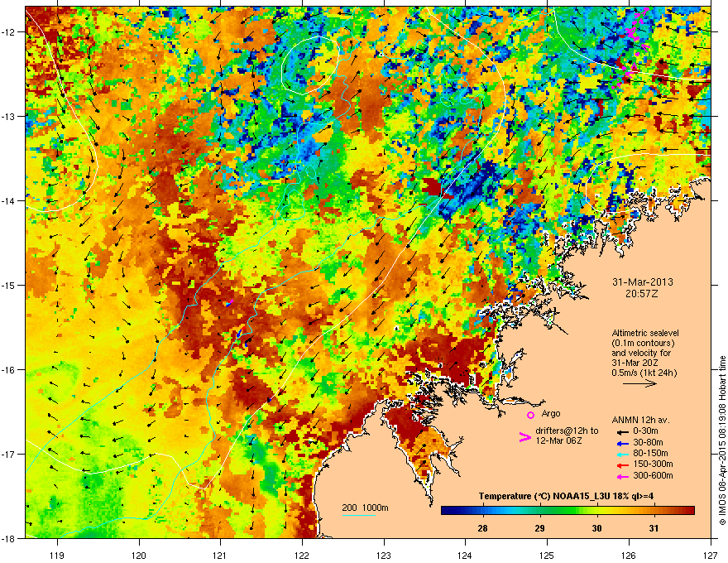
Task: Click the time text 20:57Z
Action: (x=642, y=294)
